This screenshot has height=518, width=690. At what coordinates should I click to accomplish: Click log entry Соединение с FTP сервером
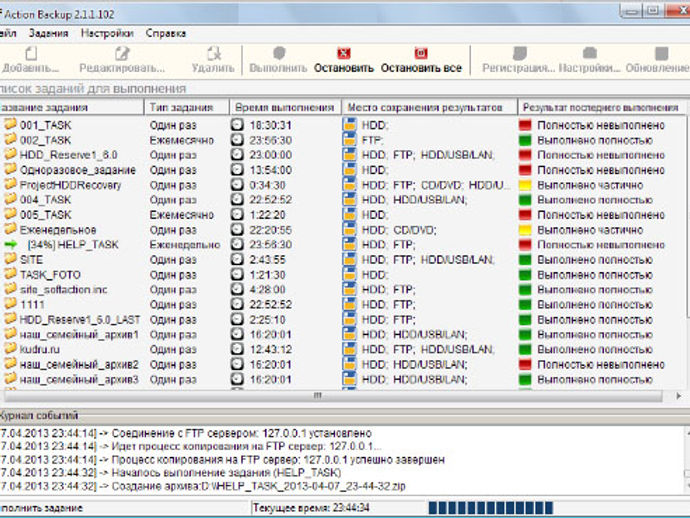coord(186,433)
